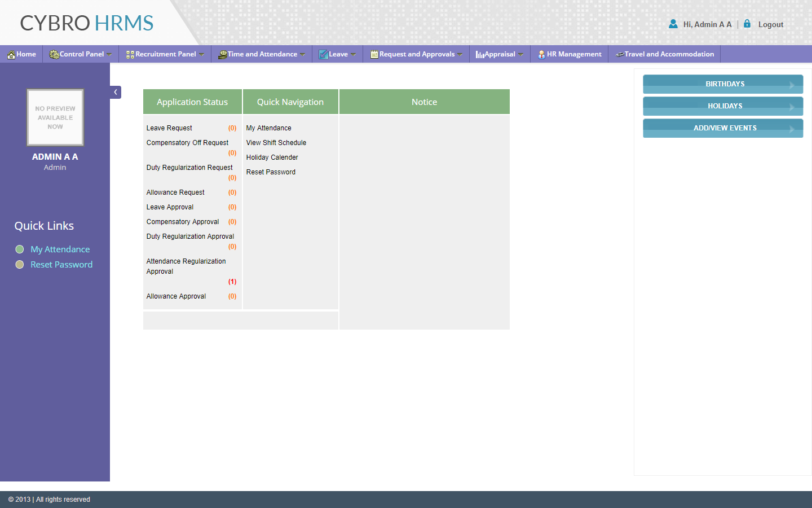This screenshot has width=812, height=508.
Task: Click the Home house icon
Action: (11, 55)
